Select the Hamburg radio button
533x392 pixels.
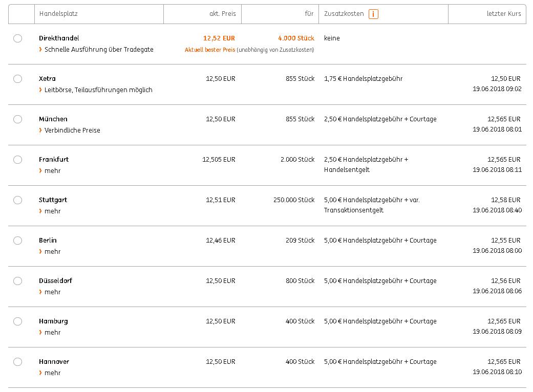(18, 321)
